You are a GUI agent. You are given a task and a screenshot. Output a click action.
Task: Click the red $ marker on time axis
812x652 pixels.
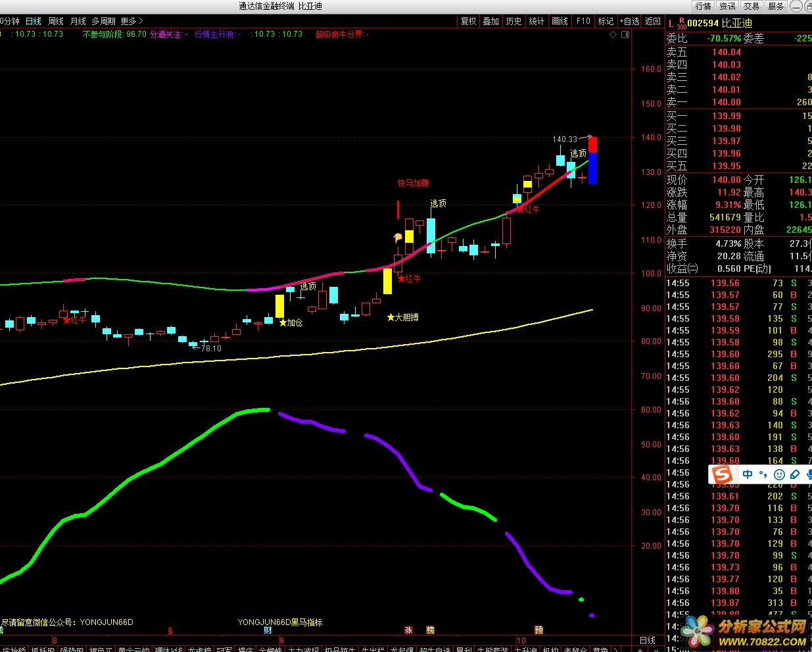pos(170,630)
